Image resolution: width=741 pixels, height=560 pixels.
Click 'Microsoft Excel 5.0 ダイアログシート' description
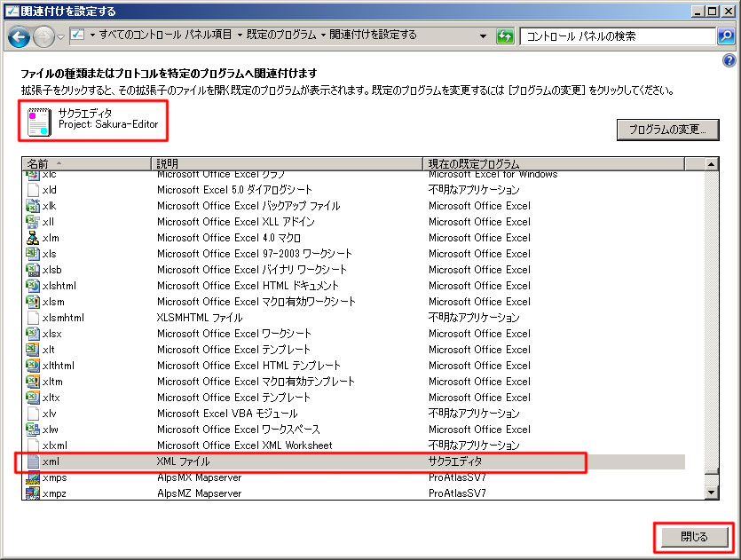click(234, 190)
